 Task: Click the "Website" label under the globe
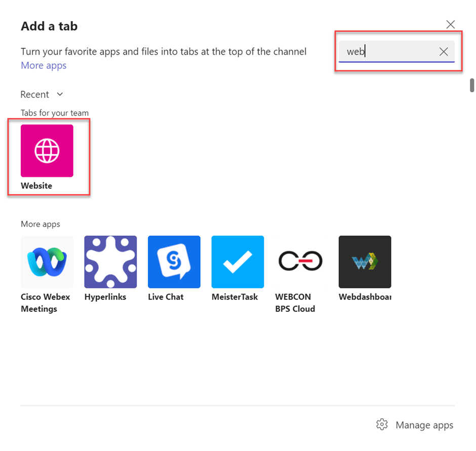pos(36,186)
